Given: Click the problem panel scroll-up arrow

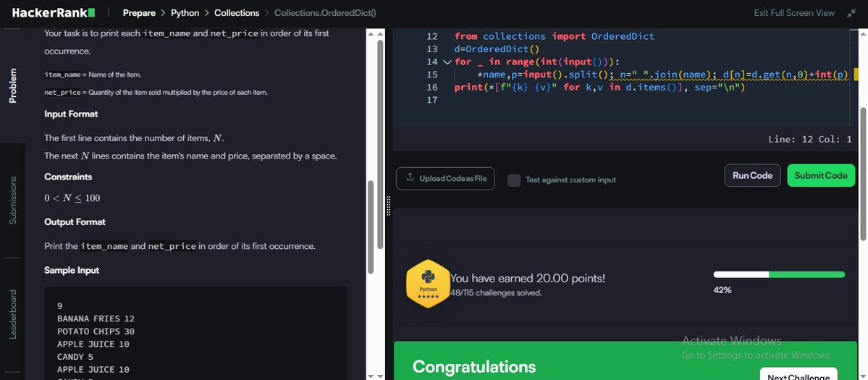Looking at the screenshot, I should click(371, 34).
